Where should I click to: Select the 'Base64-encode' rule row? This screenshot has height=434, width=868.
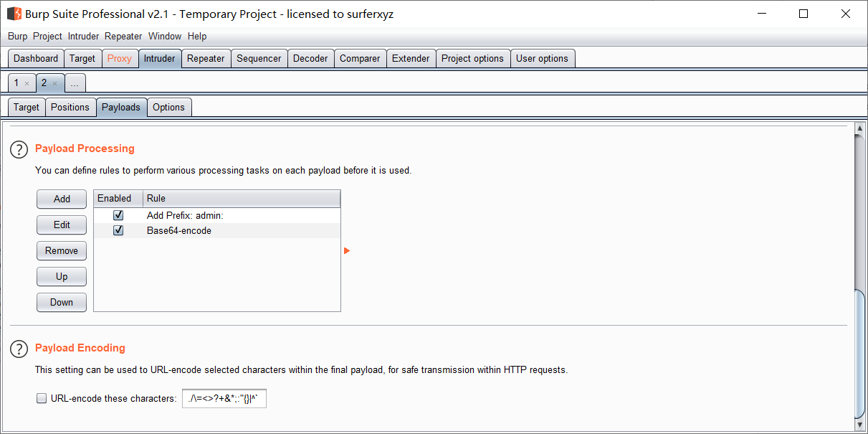tap(217, 230)
